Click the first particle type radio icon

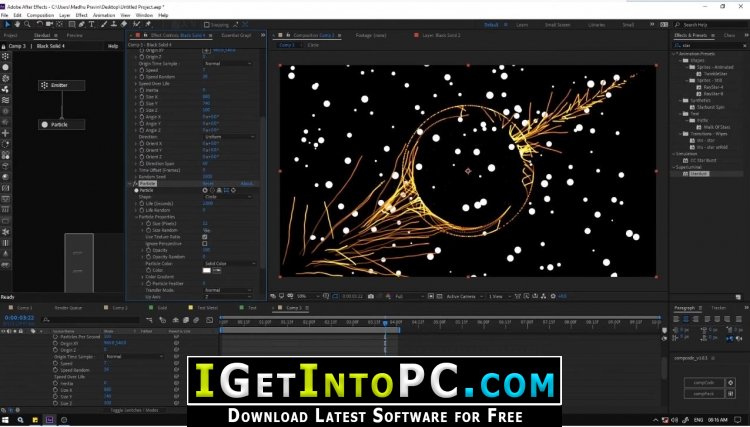[x=205, y=190]
